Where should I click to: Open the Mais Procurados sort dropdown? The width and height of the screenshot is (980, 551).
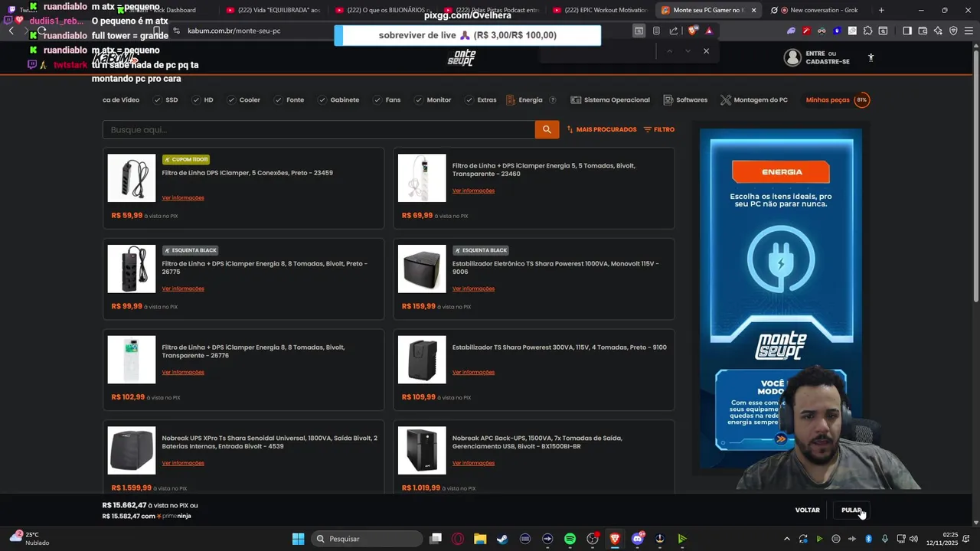click(602, 129)
